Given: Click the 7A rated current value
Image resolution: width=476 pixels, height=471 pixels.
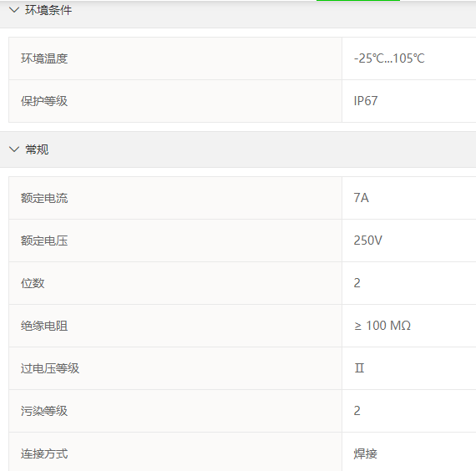Looking at the screenshot, I should point(362,198).
